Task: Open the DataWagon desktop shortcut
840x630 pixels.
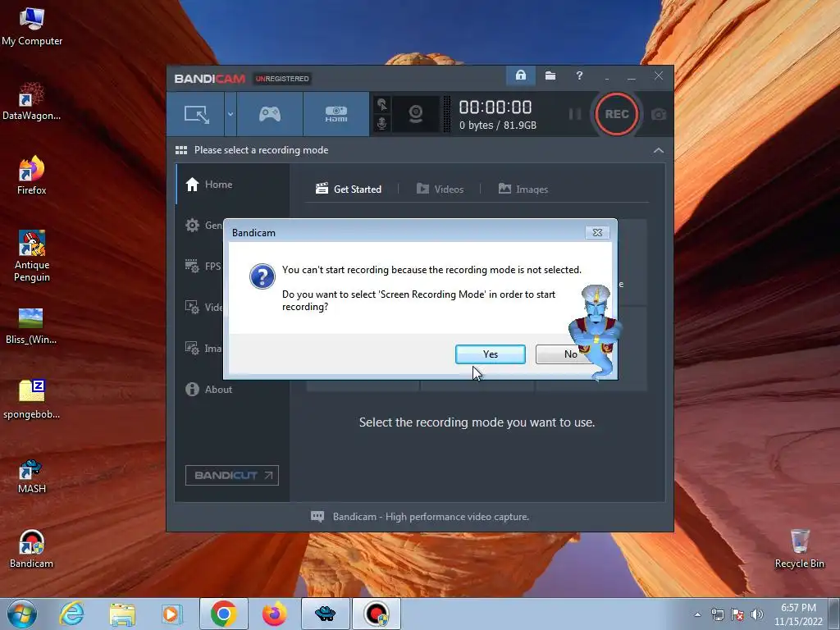Action: tap(32, 101)
